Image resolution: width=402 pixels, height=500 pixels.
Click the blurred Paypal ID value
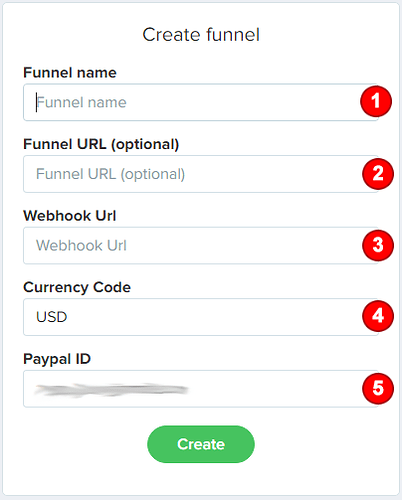click(x=112, y=389)
